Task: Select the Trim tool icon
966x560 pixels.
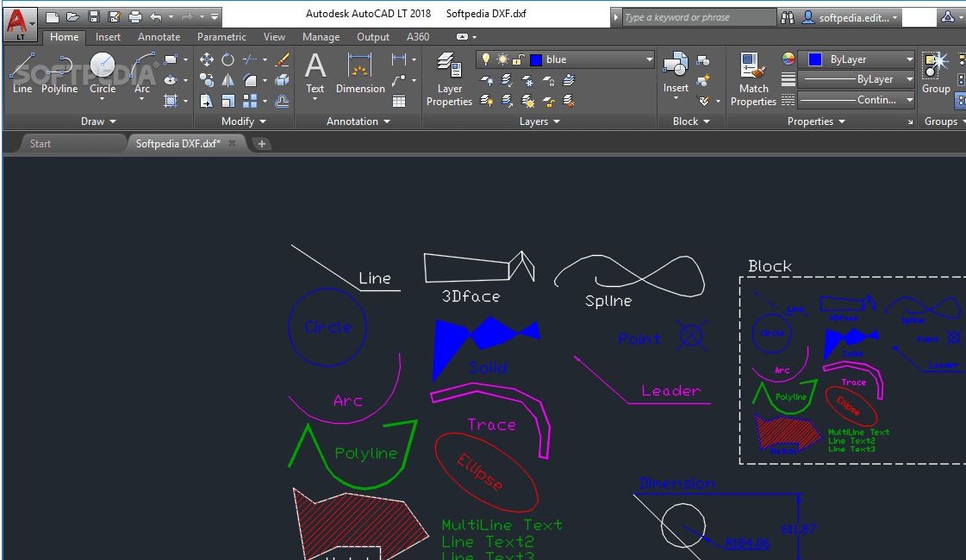Action: click(x=250, y=59)
